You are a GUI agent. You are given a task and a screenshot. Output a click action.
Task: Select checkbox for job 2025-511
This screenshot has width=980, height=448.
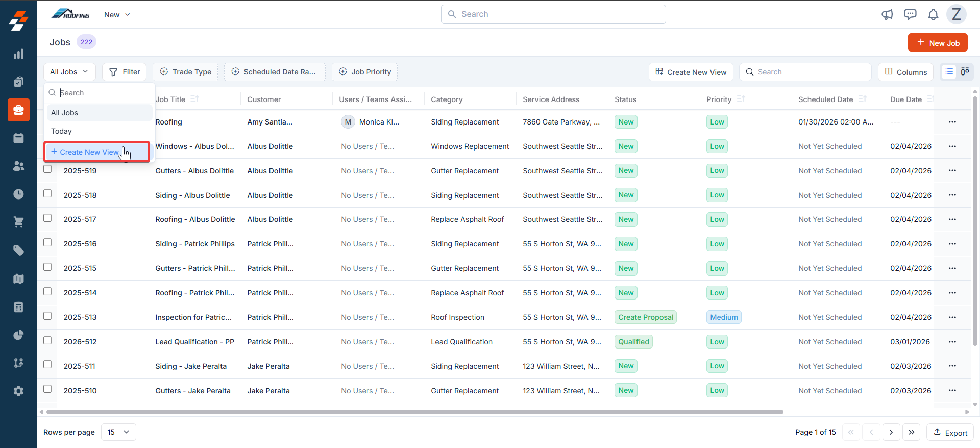point(47,364)
